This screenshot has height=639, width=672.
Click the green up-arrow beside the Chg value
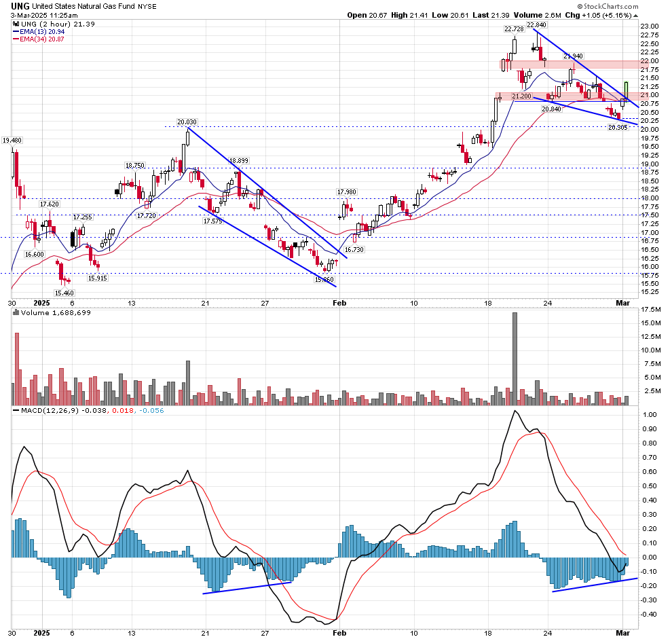point(636,15)
